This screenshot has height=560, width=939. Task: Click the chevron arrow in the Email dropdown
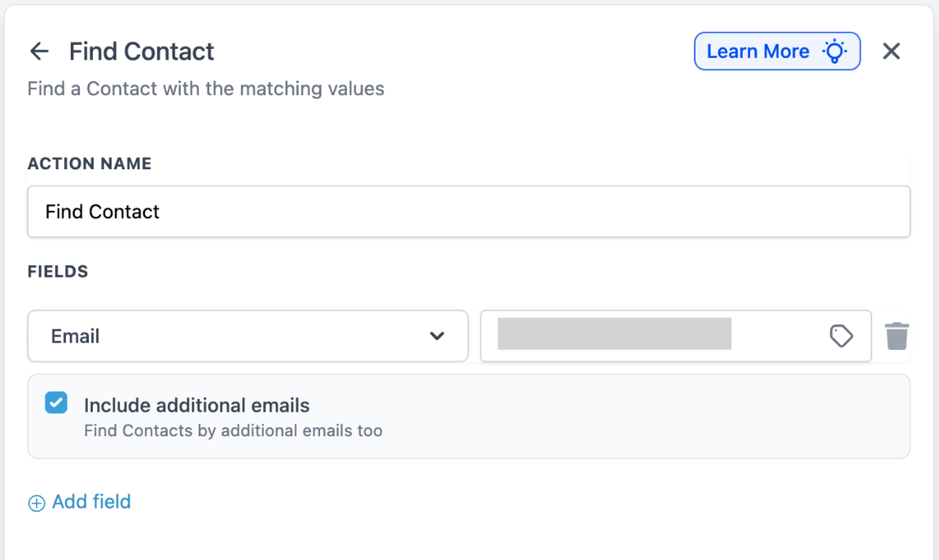(x=437, y=335)
